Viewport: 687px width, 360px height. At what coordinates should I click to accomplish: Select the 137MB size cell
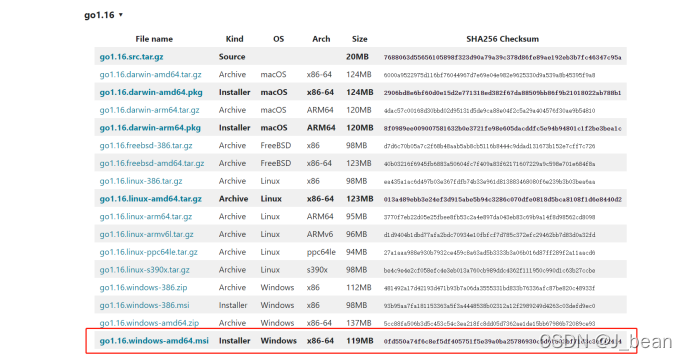[x=359, y=323]
